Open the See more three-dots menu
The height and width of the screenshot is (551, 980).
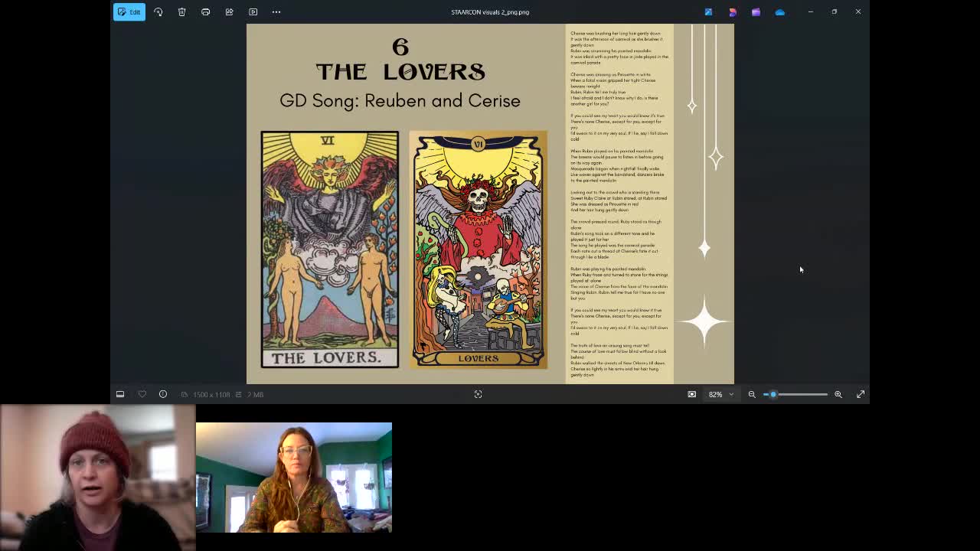point(276,11)
